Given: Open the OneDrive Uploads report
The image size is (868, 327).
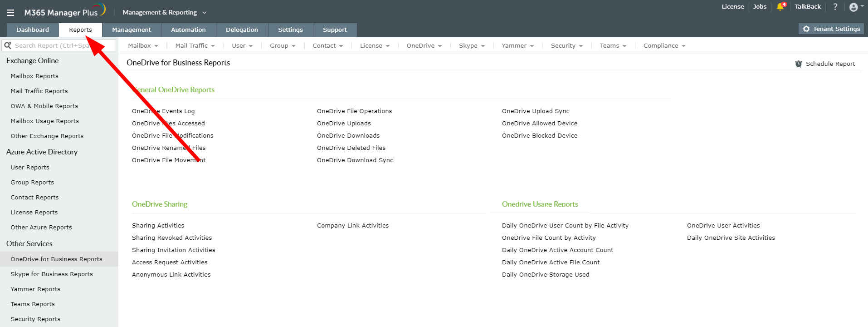Looking at the screenshot, I should 344,124.
